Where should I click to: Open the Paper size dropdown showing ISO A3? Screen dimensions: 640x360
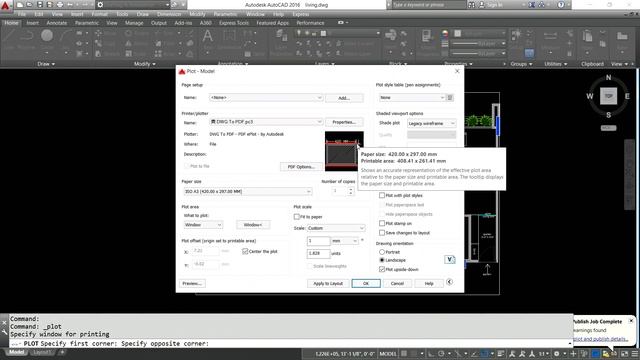(x=247, y=191)
